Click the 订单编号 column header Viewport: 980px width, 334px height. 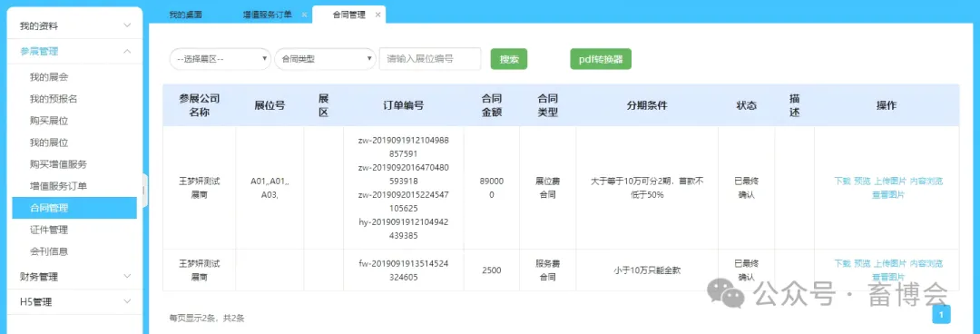[x=403, y=105]
